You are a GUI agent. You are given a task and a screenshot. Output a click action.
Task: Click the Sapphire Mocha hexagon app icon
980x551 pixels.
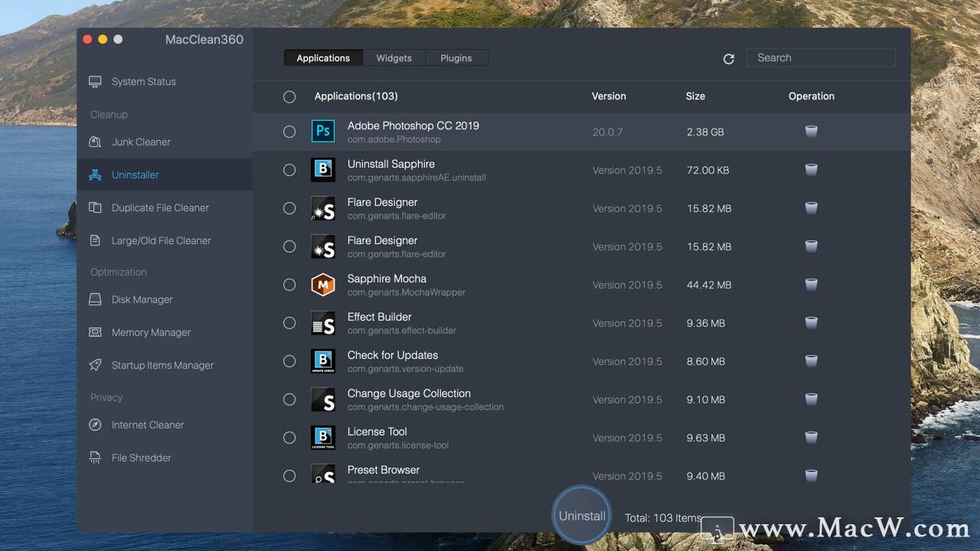coord(323,285)
